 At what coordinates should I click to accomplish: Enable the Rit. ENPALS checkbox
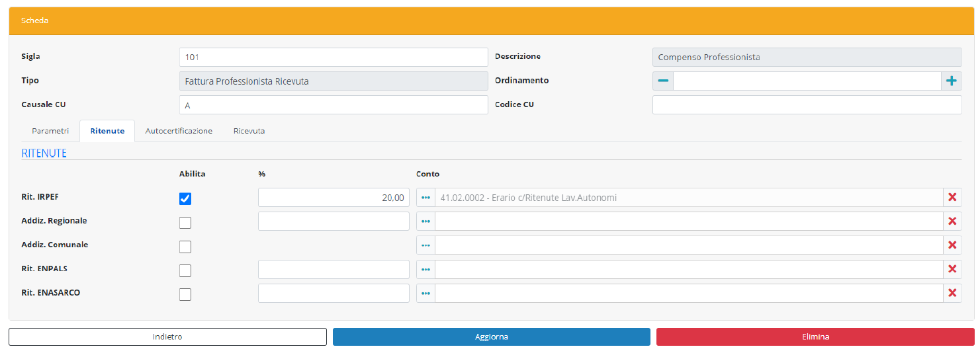click(185, 270)
